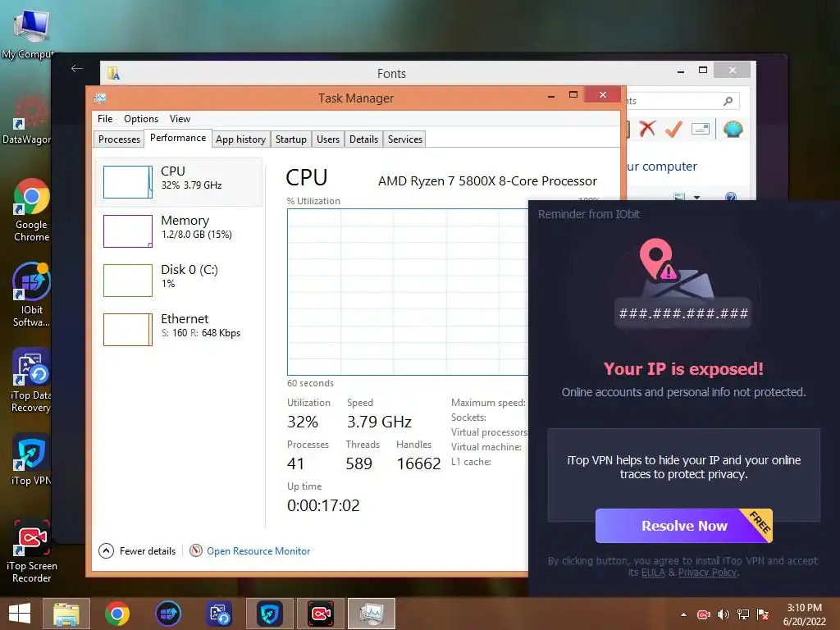Open the network tray icon
Screen dimensions: 840x630
[x=743, y=614]
